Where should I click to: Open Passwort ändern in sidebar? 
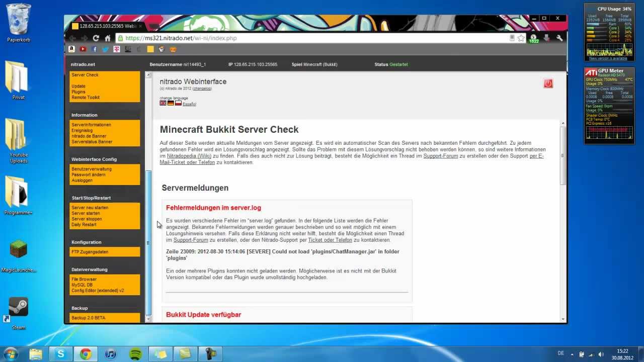pyautogui.click(x=89, y=174)
